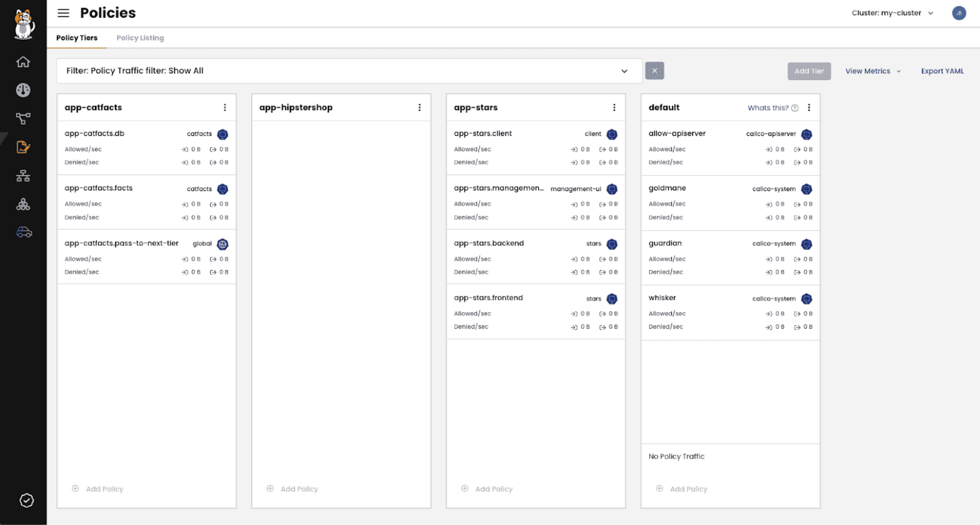Open the service graph icon in sidebar
The width and height of the screenshot is (980, 525).
pyautogui.click(x=23, y=119)
